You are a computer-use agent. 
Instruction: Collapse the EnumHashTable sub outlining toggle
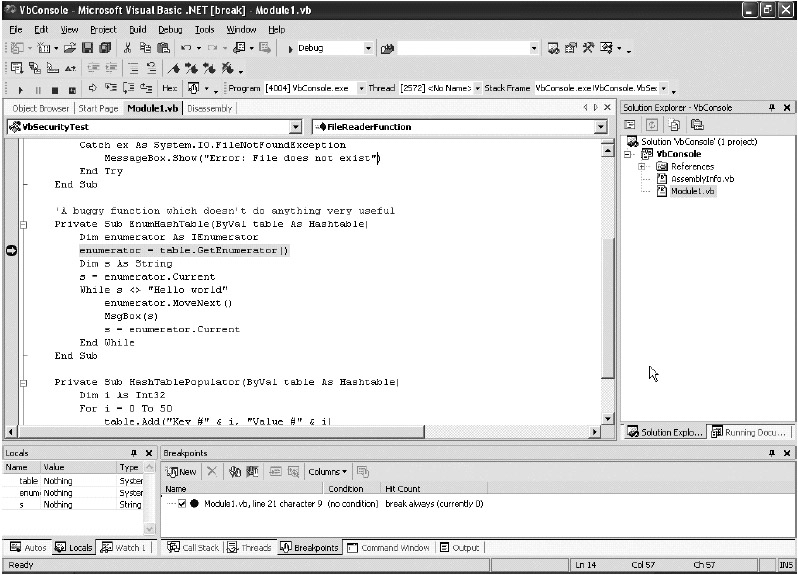26,225
